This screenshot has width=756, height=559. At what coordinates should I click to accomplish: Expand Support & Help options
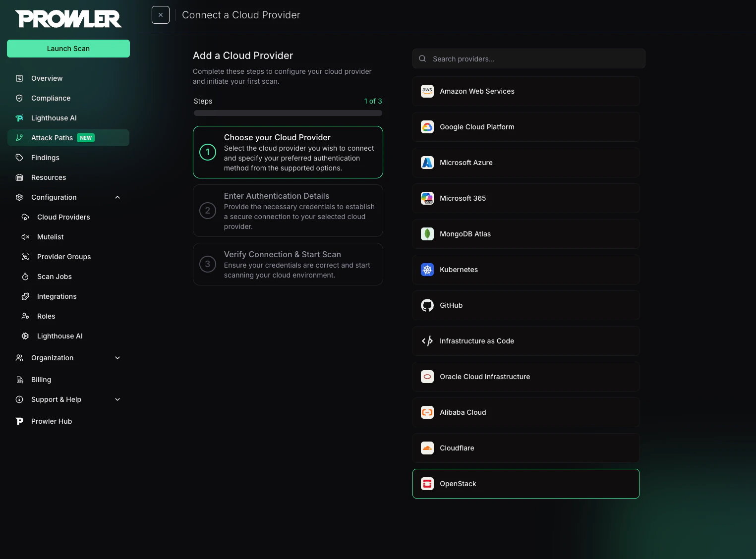point(117,399)
